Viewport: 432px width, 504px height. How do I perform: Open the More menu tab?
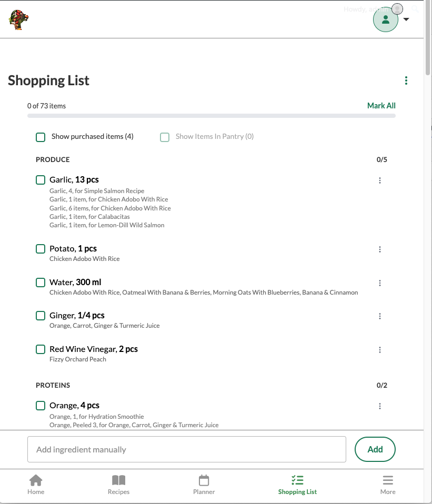(388, 485)
